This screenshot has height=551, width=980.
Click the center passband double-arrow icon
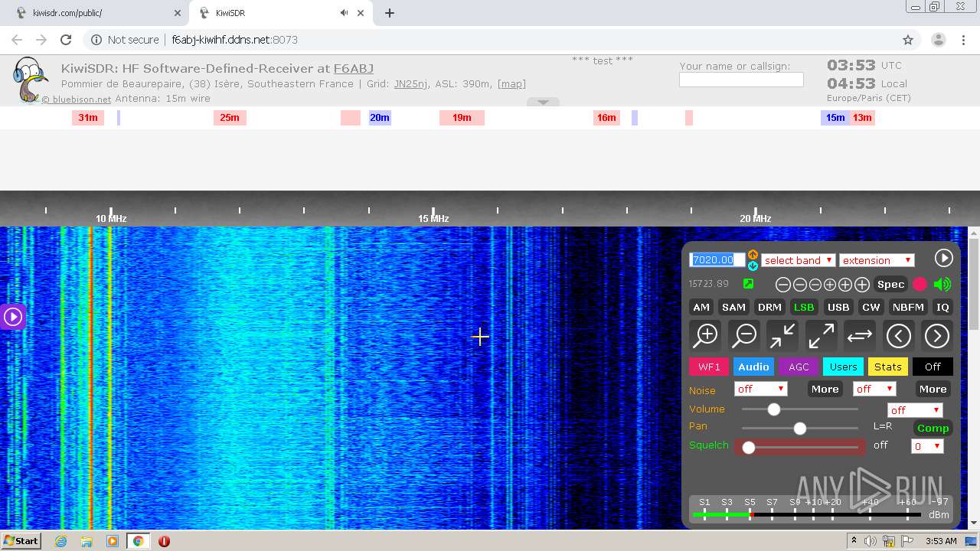[860, 335]
